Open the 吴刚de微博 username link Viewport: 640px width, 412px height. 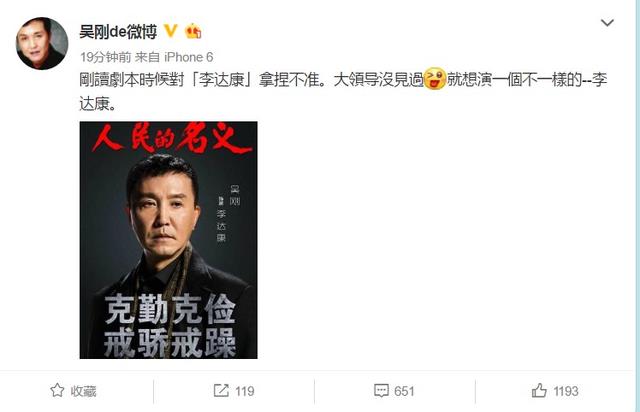(x=118, y=31)
